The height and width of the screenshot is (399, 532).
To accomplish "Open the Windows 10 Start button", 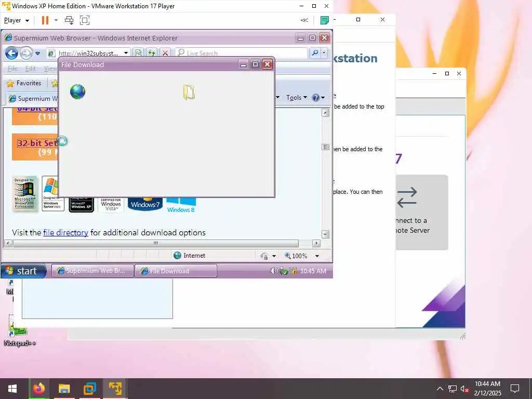I will 12,389.
